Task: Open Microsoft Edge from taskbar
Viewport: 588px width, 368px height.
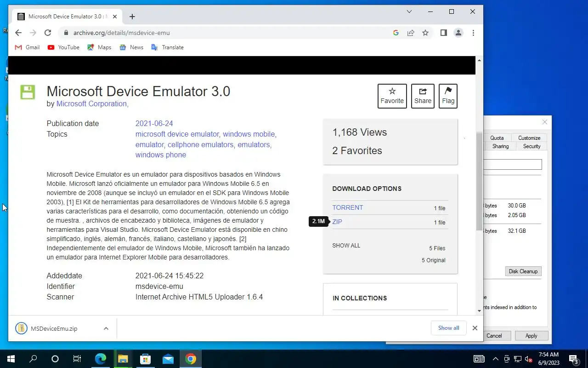Action: tap(100, 359)
